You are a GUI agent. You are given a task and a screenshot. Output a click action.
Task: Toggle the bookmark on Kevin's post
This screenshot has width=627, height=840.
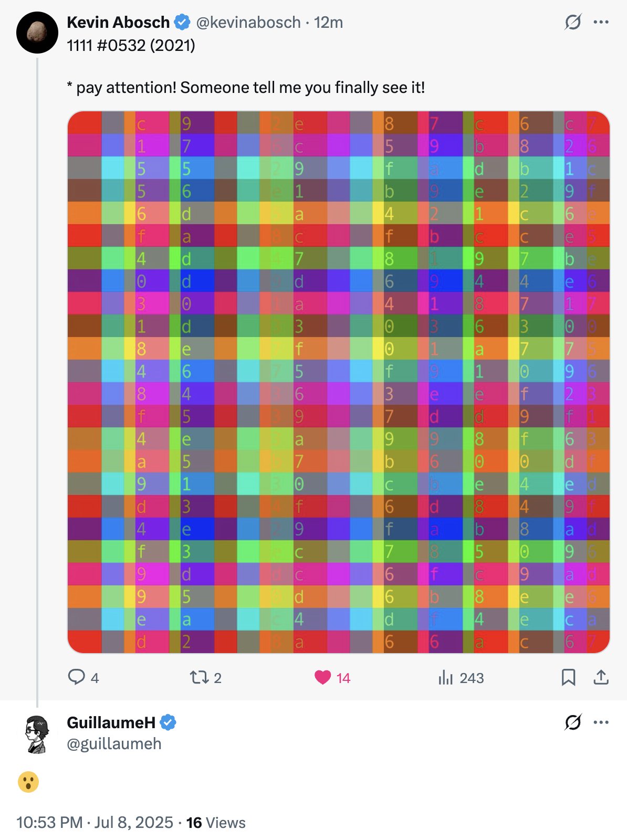tap(568, 678)
